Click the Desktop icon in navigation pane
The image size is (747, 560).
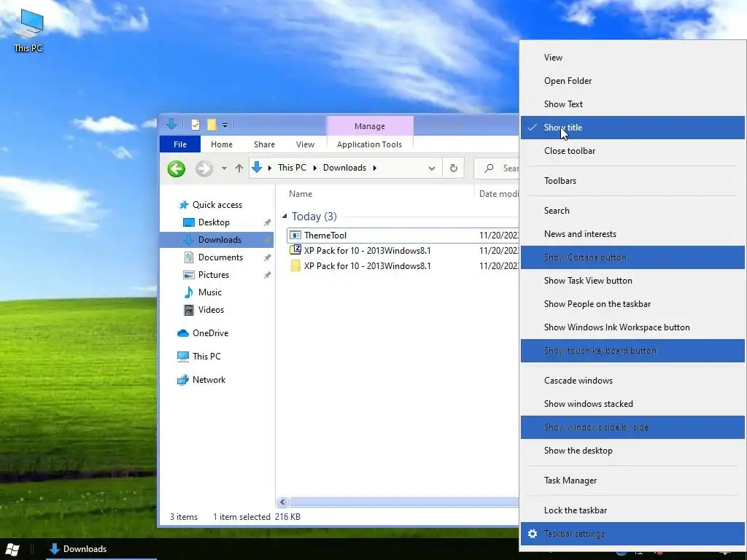point(189,222)
